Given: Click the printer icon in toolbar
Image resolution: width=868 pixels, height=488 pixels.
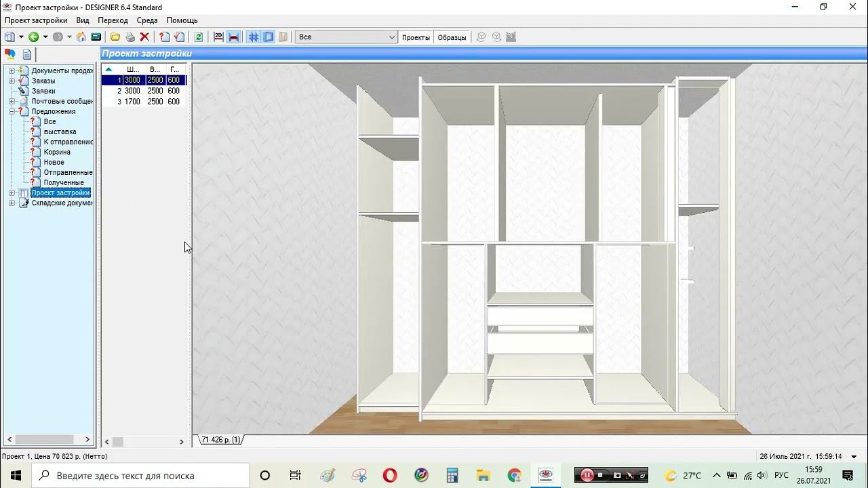Looking at the screenshot, I should pyautogui.click(x=130, y=37).
